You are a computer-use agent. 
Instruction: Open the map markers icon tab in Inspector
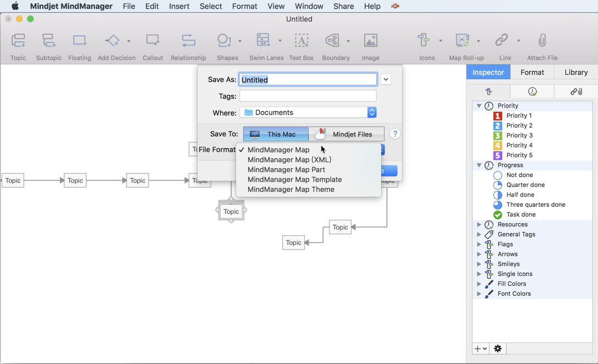tap(489, 91)
